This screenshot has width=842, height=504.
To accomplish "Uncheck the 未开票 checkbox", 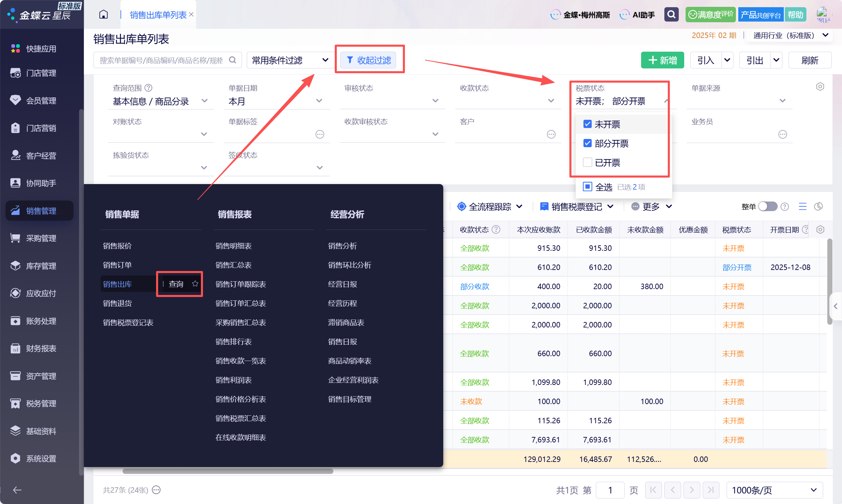I will (x=587, y=124).
